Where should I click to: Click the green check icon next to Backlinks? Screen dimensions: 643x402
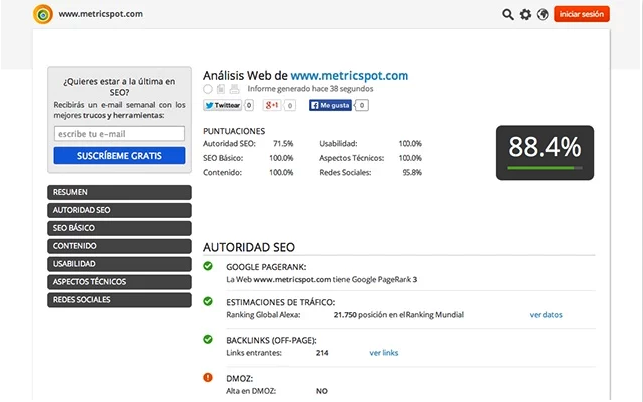click(x=208, y=340)
